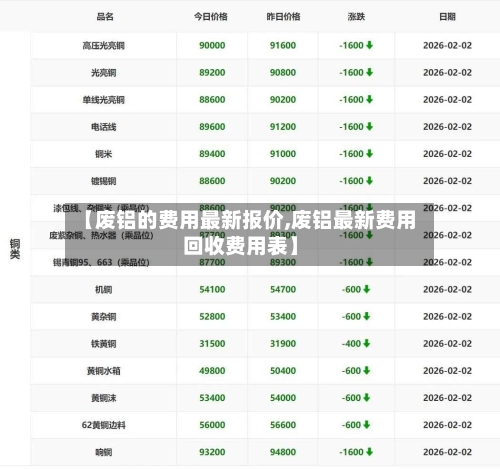Click the 涨跌 column header
This screenshot has height=469, width=500.
(x=356, y=17)
